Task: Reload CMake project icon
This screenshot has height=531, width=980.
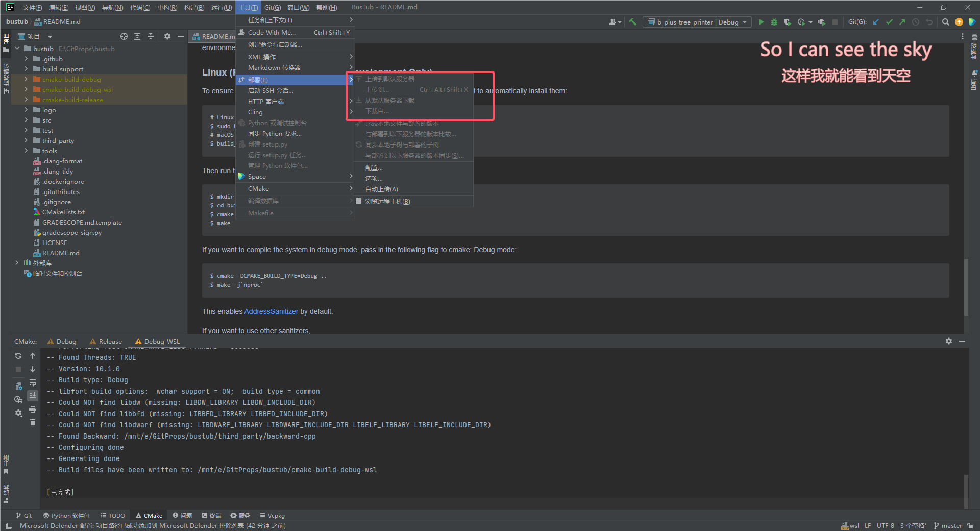Action: (x=18, y=356)
